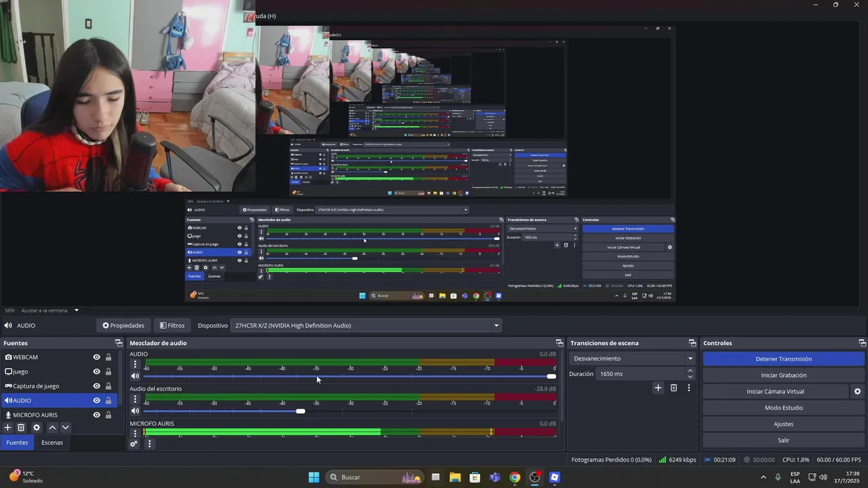868x488 pixels.
Task: Enable Modo Estudio
Action: [783, 408]
